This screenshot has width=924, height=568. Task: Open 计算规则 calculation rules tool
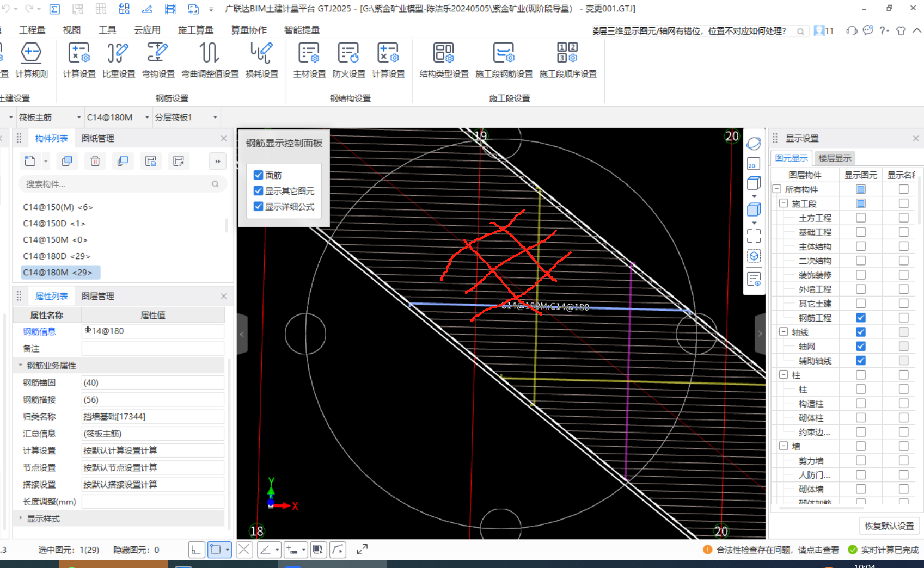click(31, 60)
